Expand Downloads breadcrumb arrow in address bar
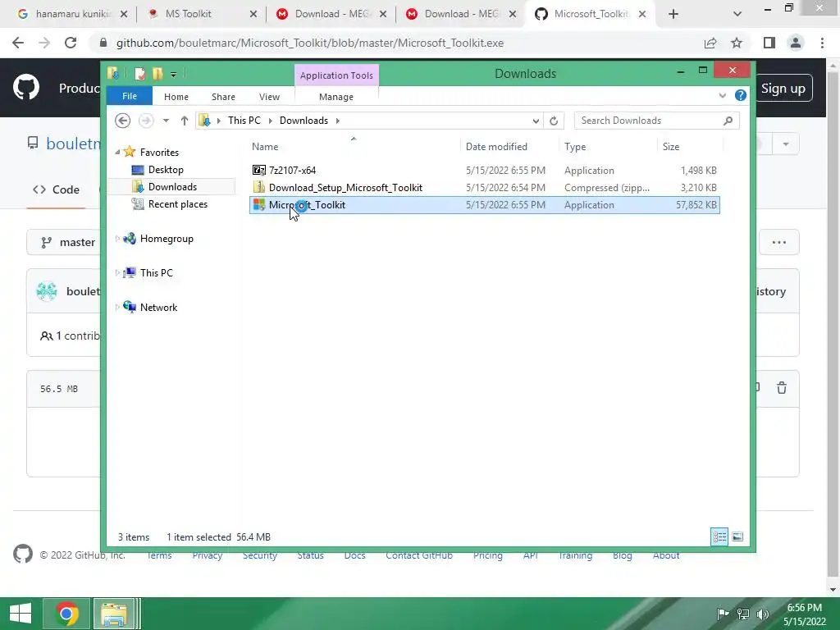The height and width of the screenshot is (630, 840). point(337,121)
